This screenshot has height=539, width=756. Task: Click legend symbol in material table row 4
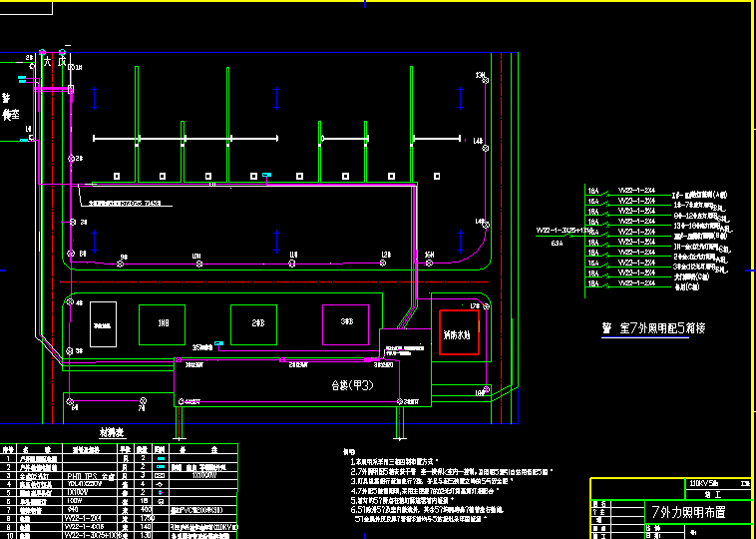(161, 483)
